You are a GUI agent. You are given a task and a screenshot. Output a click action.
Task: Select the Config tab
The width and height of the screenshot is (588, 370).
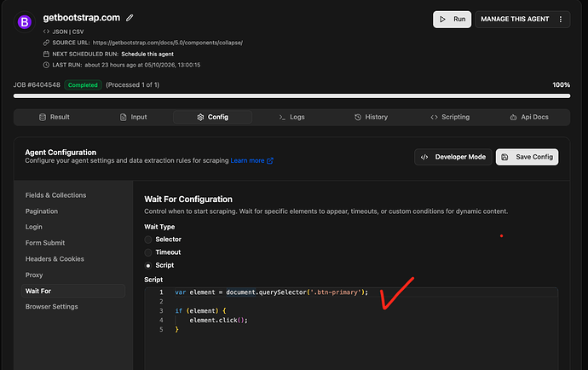[x=213, y=117]
